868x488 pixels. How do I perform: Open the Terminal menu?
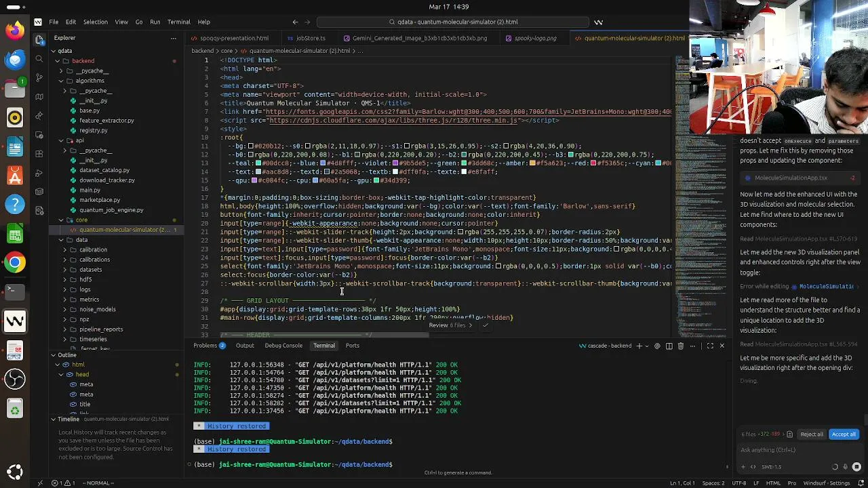[179, 22]
